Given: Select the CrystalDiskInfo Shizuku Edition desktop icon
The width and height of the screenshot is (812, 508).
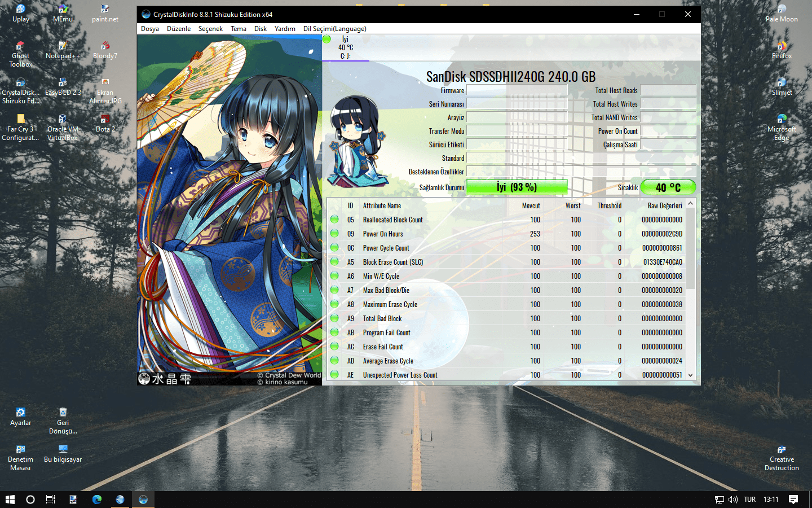Looking at the screenshot, I should point(21,91).
